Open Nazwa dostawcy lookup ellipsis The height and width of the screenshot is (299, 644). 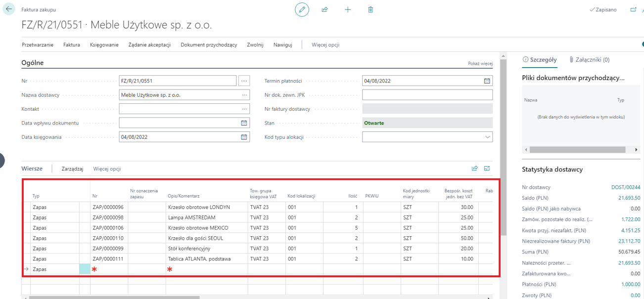[x=244, y=95]
